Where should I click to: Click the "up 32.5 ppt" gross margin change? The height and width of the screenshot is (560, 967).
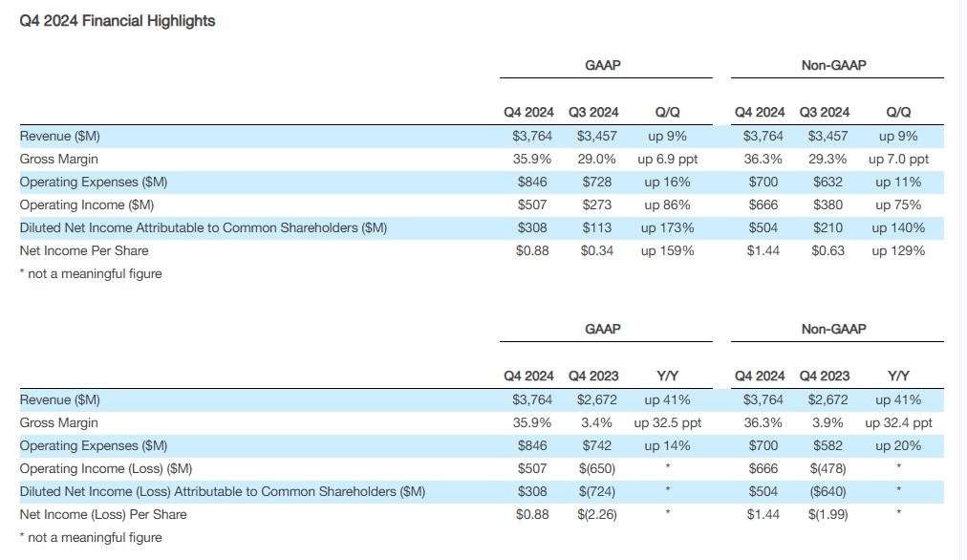(x=667, y=422)
